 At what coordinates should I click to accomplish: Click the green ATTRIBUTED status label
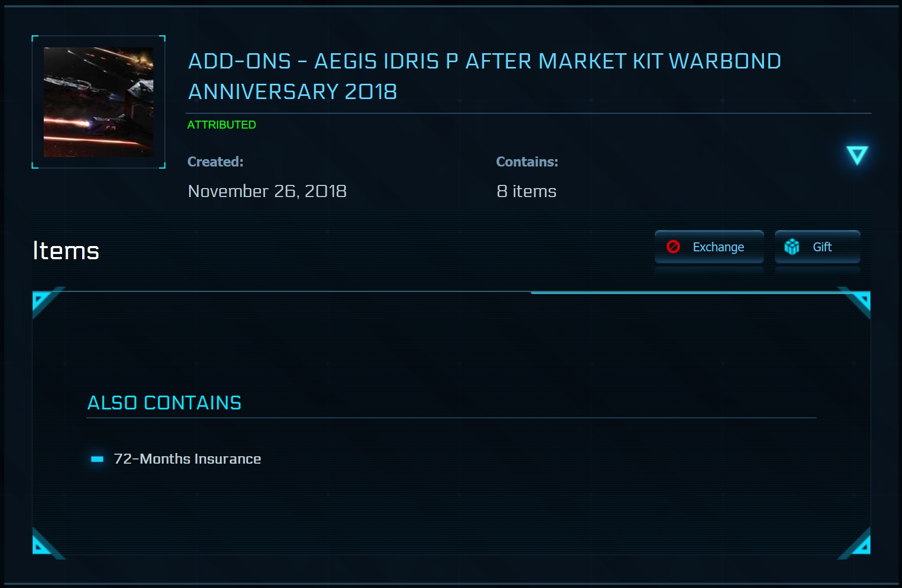click(x=221, y=125)
